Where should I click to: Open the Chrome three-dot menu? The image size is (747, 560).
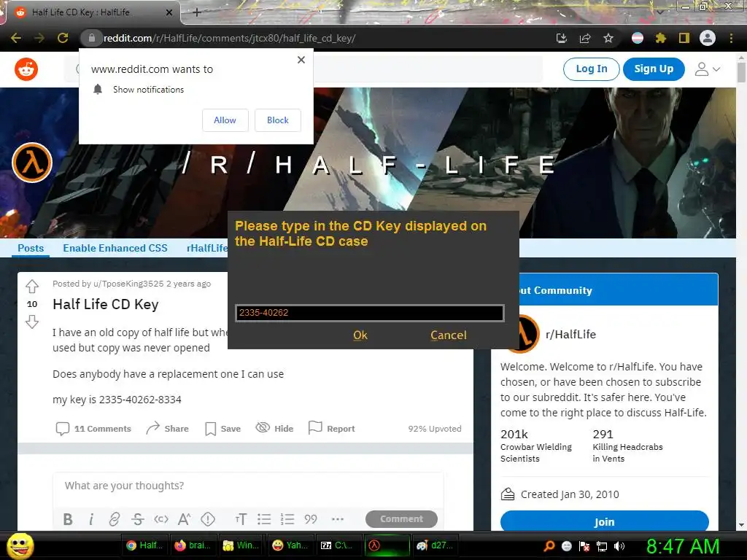[731, 38]
